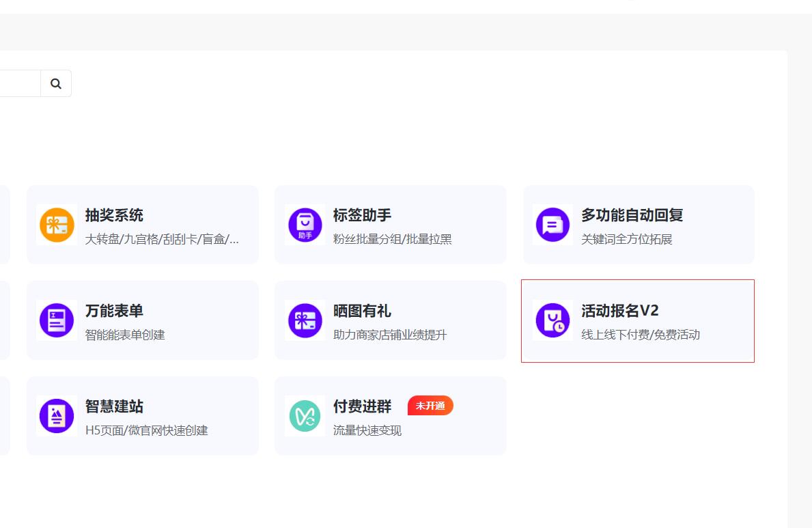Open 标签助手 title
812x528 pixels.
tap(362, 215)
